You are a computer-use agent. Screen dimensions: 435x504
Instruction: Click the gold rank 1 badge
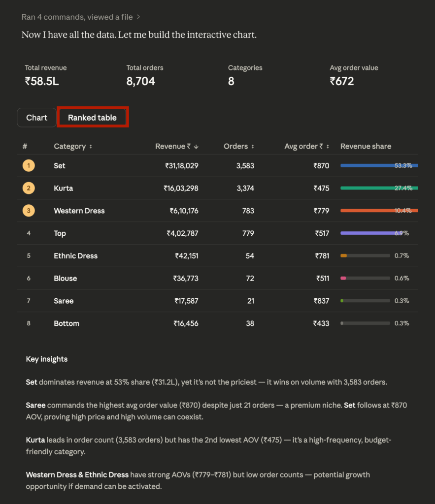(x=29, y=166)
